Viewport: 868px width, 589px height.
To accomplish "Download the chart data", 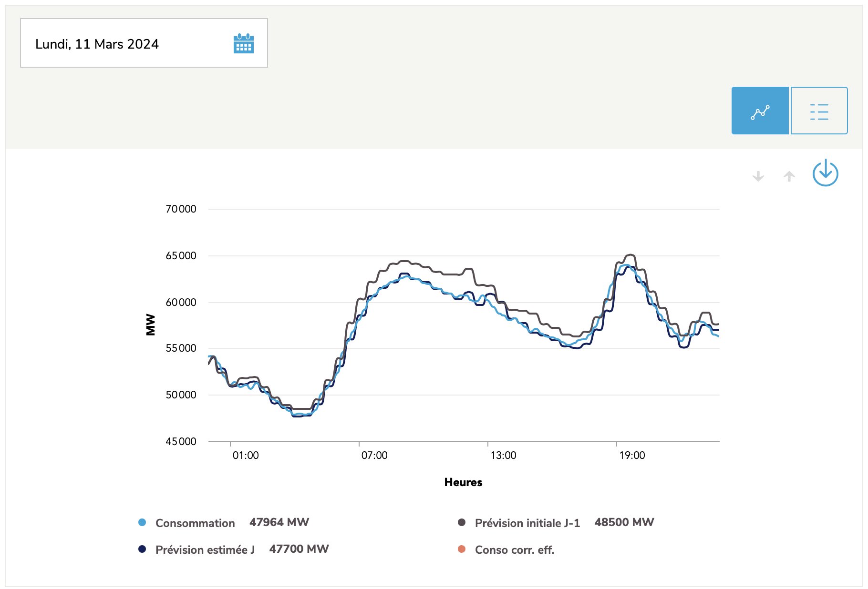I will [x=825, y=173].
